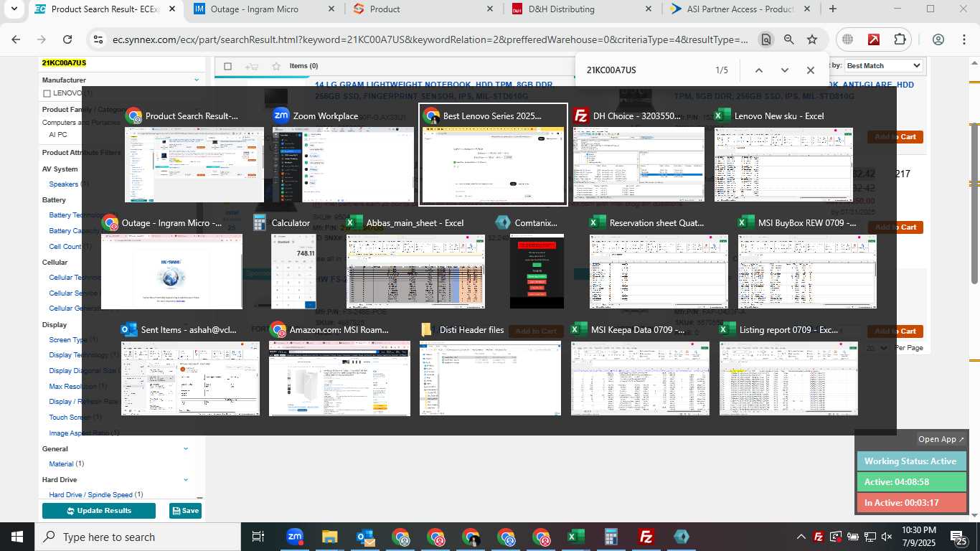Click the Chrome back arrow
This screenshot has width=980, height=551.
coord(16,39)
